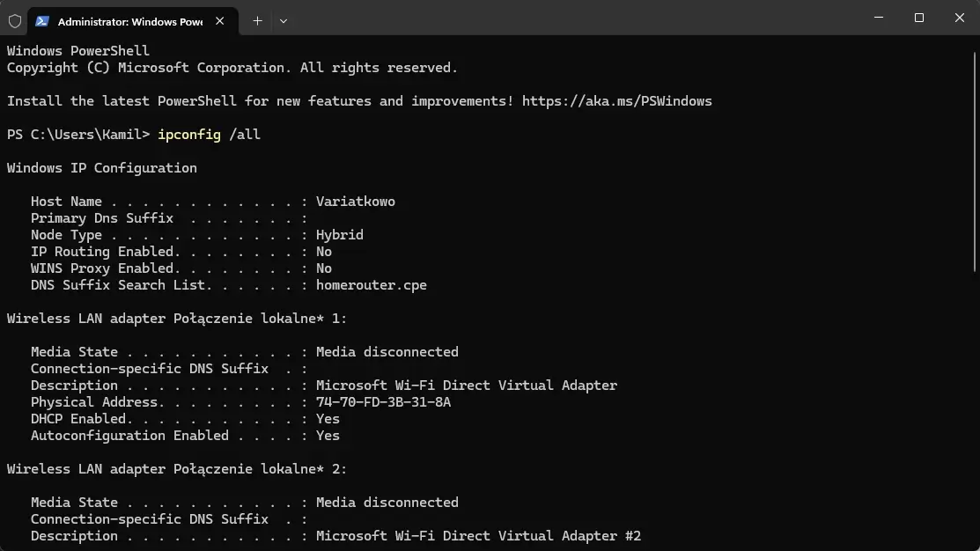The width and height of the screenshot is (980, 551).
Task: Click second adapter's 'Media disconnected' value
Action: click(x=387, y=503)
